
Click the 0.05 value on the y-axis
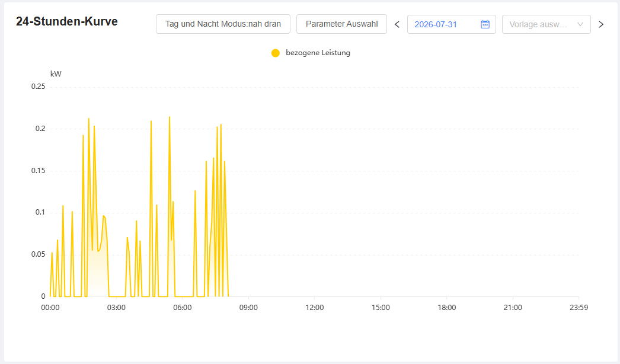(39, 254)
